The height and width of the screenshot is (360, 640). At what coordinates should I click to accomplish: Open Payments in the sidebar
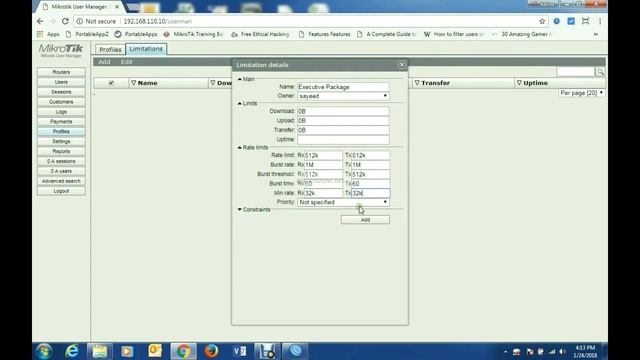(61, 122)
